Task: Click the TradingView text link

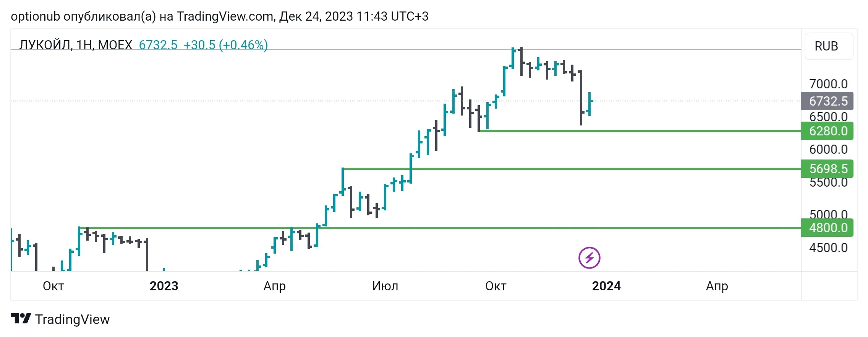Action: pos(73,319)
